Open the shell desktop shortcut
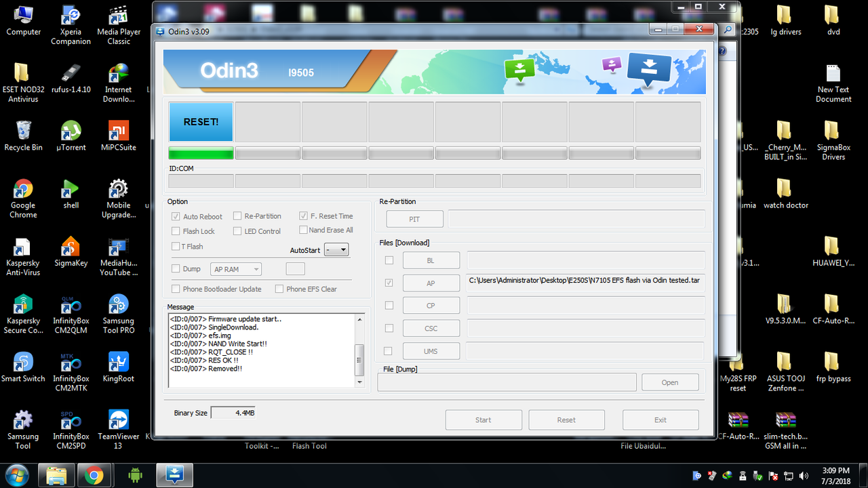This screenshot has width=868, height=488. [x=71, y=194]
